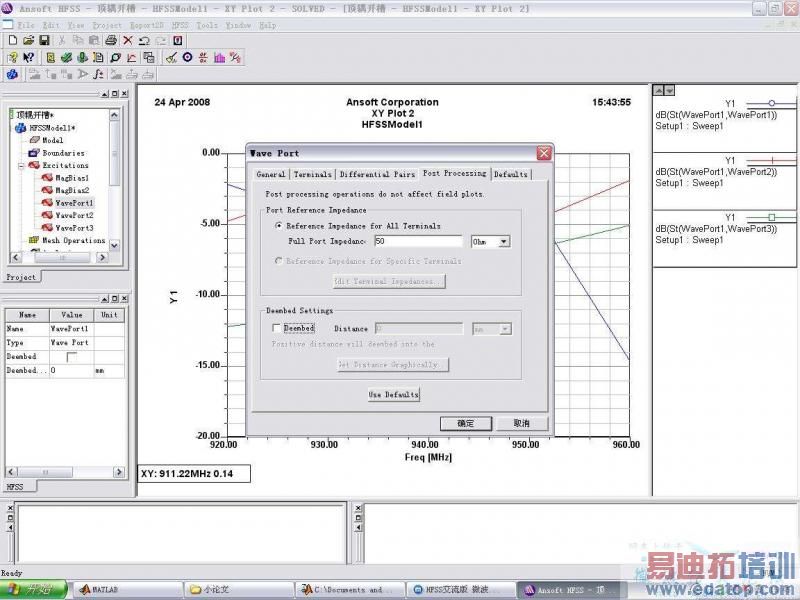Click the 取消 (Cancel) button
Viewport: 800px width, 600px height.
pyautogui.click(x=521, y=423)
